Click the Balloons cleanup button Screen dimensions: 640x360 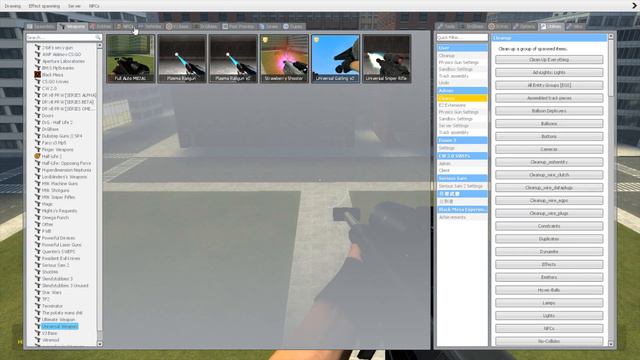pos(549,124)
